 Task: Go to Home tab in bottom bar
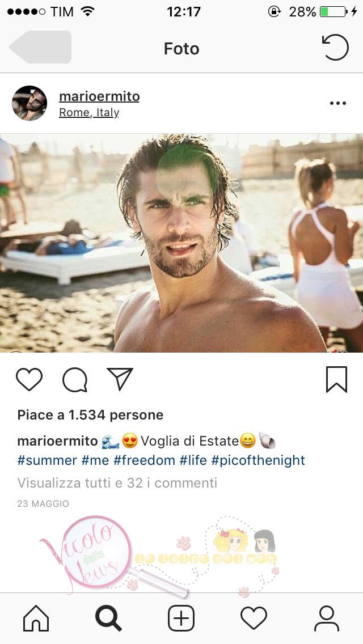tap(36, 618)
